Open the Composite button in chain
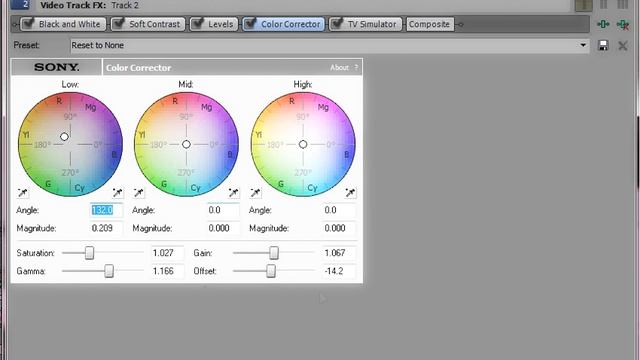The width and height of the screenshot is (640, 360). 429,24
